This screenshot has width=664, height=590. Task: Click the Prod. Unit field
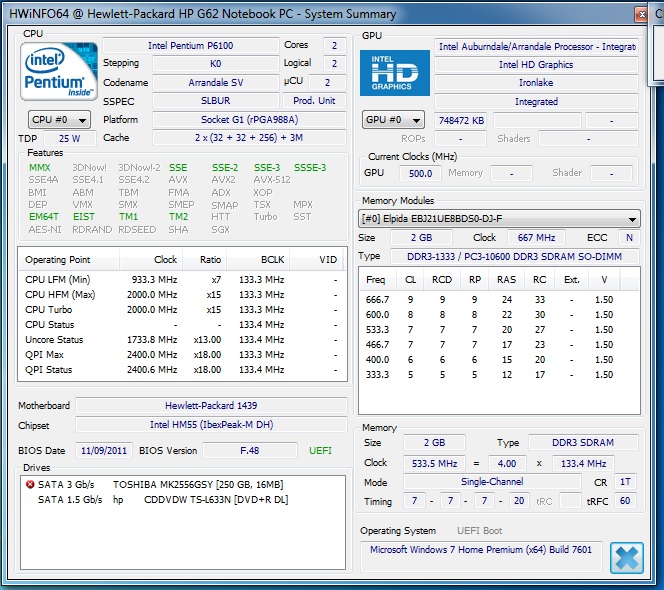314,101
